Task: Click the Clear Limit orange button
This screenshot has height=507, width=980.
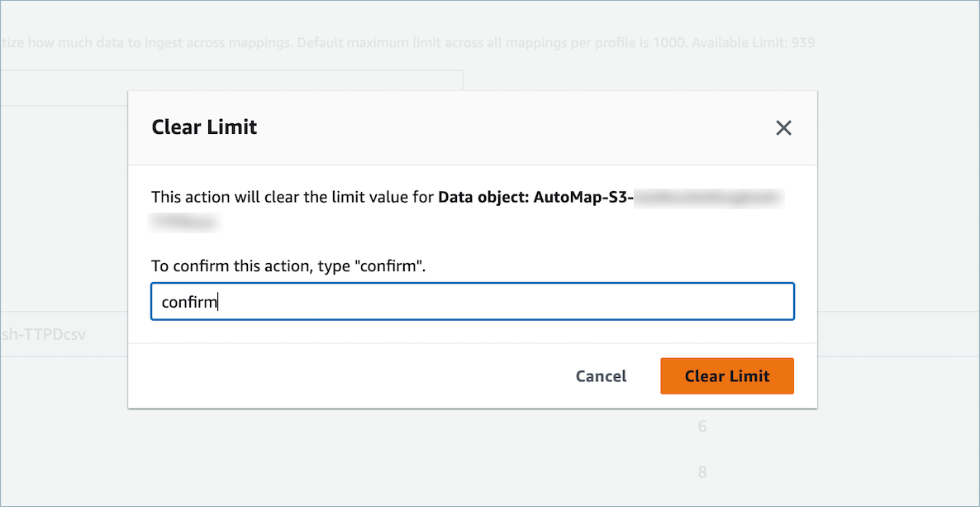Action: coord(726,375)
